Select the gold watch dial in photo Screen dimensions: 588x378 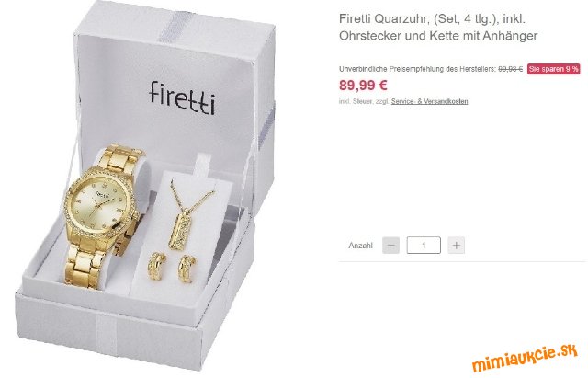pos(98,204)
